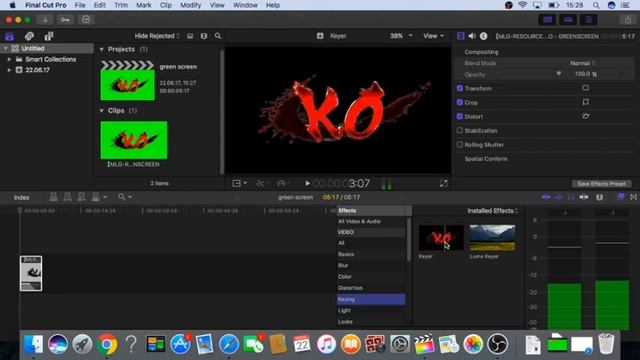The height and width of the screenshot is (360, 640).
Task: Play the viewer clip
Action: 307,184
